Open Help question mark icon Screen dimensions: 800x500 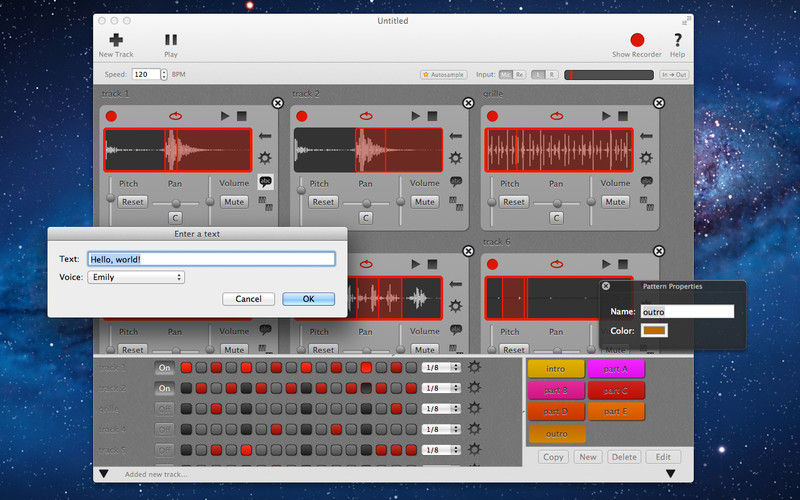point(677,40)
